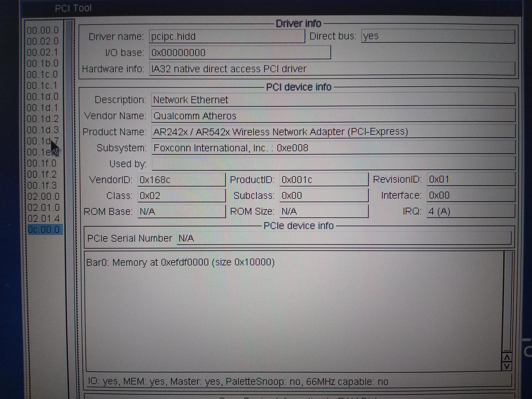Select device 00.00.0 in PCI list
The image size is (532, 399).
[43, 30]
